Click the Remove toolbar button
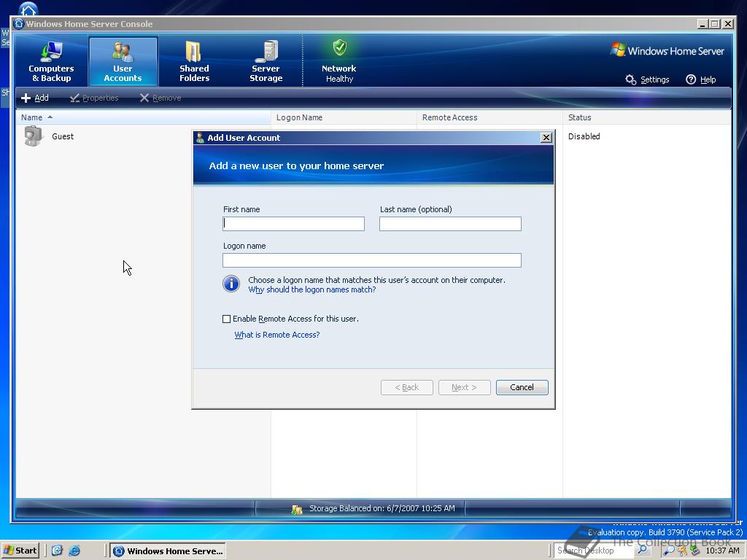 point(160,98)
